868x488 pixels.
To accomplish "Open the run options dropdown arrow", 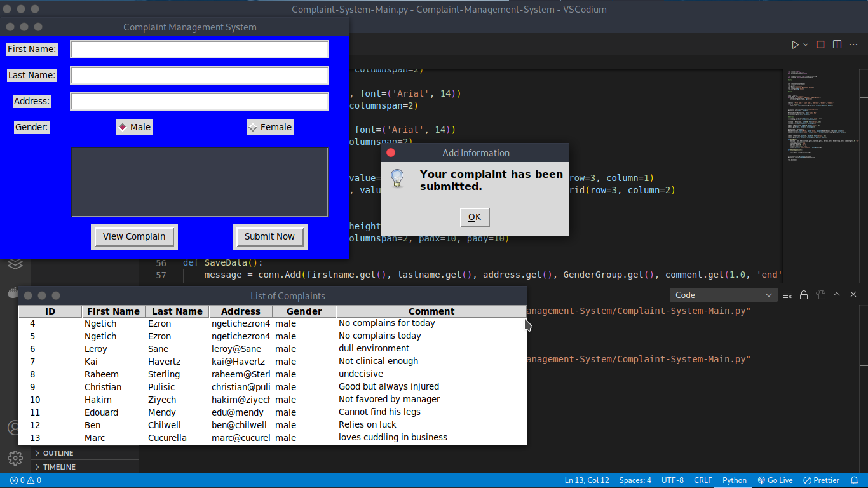I will point(806,44).
